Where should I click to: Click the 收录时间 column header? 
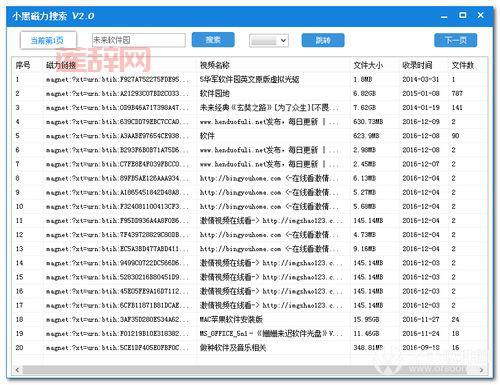[x=417, y=65]
